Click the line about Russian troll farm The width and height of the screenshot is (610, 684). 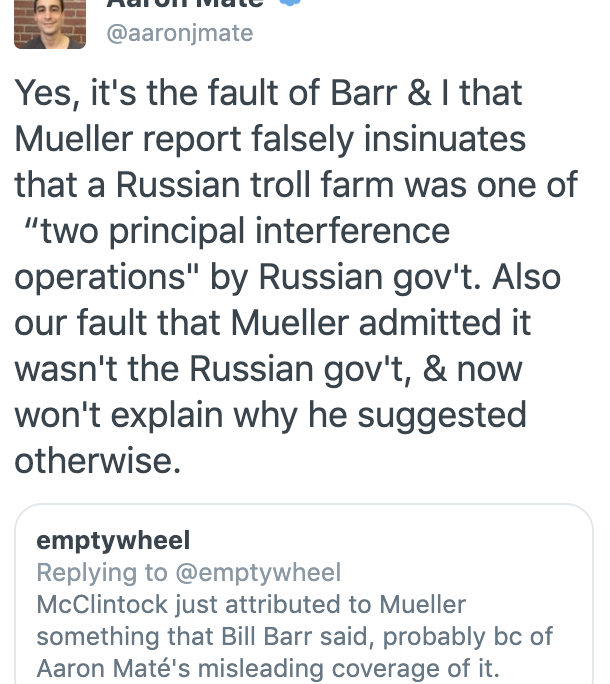point(296,185)
